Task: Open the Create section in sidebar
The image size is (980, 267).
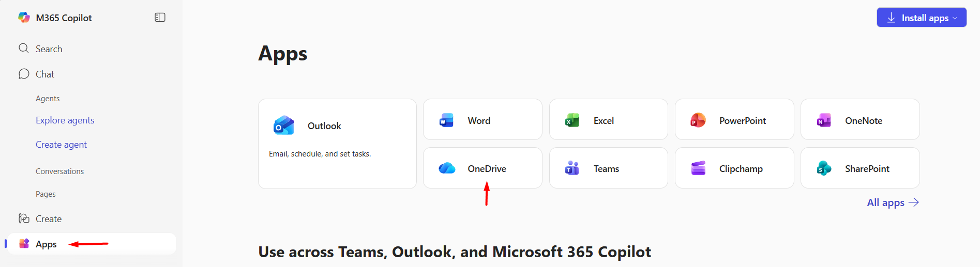Action: (x=48, y=218)
